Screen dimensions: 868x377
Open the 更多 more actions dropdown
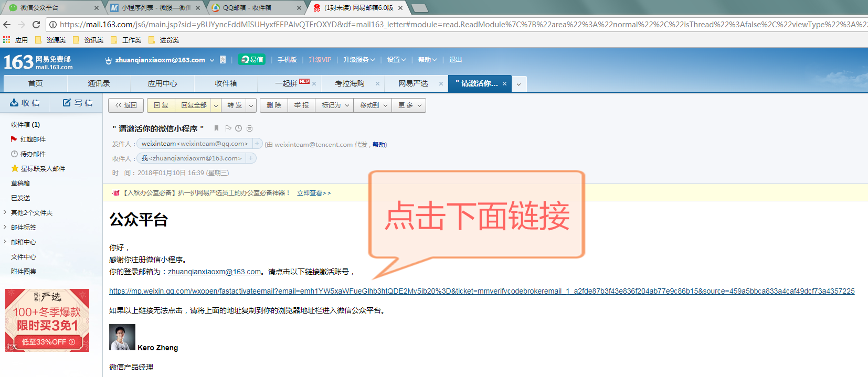409,105
